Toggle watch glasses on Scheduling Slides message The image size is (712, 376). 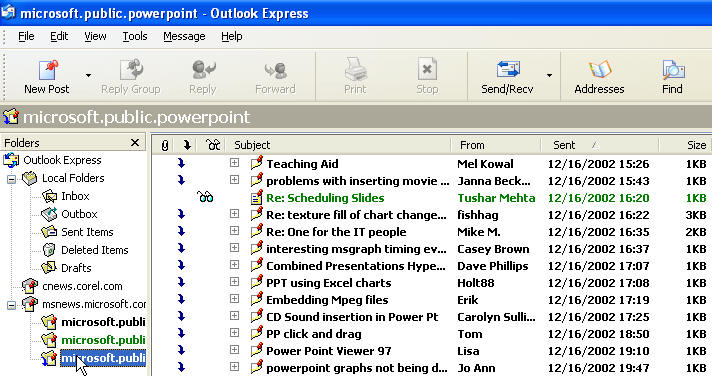click(x=205, y=197)
